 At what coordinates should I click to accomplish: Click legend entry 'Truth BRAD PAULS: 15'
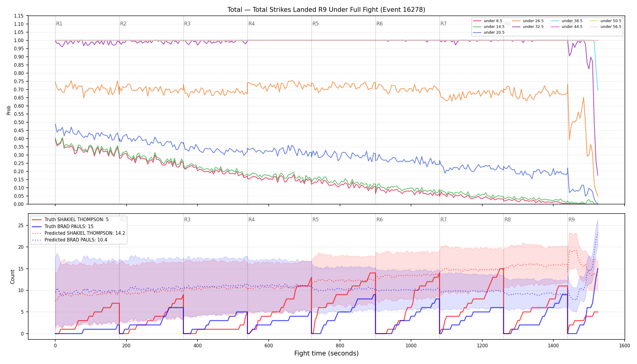click(x=63, y=227)
